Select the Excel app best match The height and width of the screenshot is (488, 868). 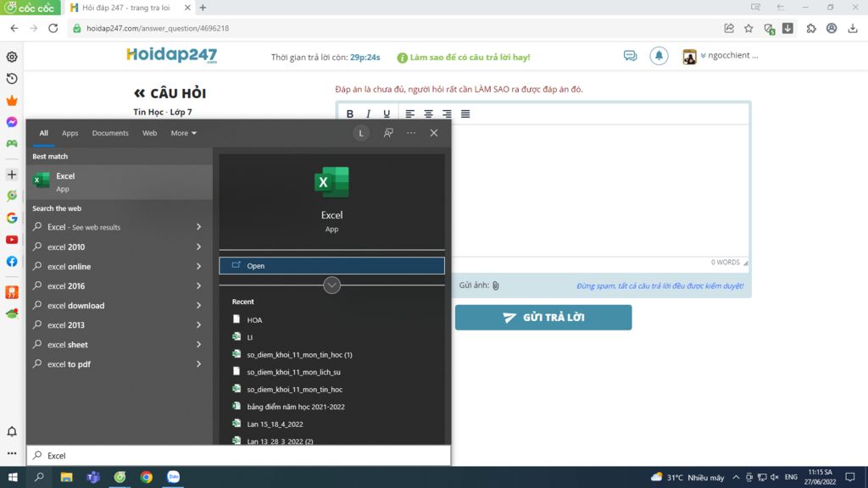click(x=119, y=181)
